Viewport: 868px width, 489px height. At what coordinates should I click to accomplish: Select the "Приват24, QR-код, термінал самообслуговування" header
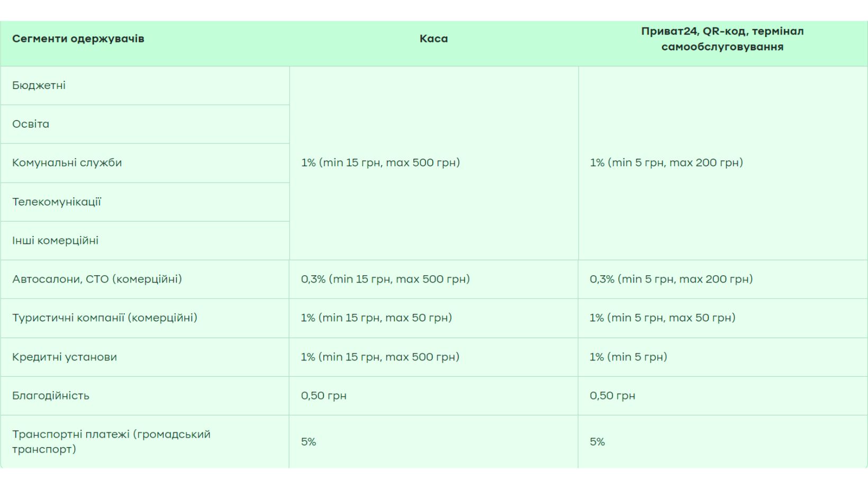click(722, 39)
